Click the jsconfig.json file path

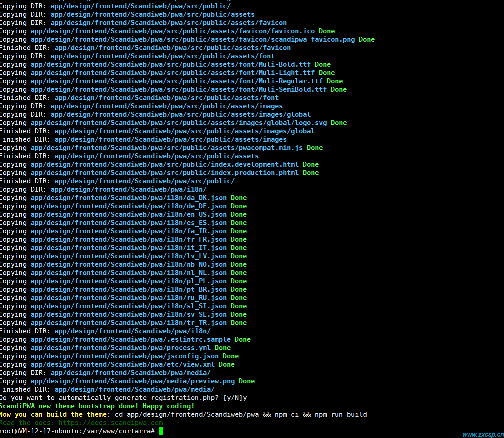click(x=125, y=356)
